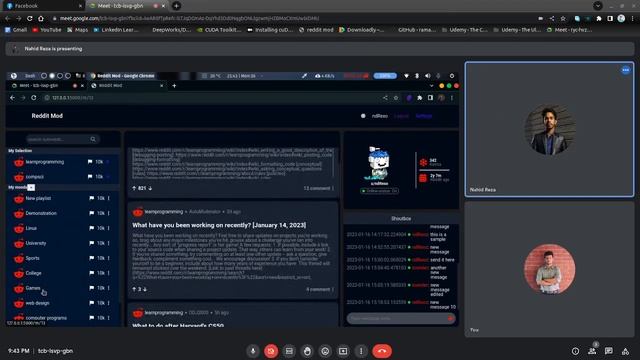Open the YouTube bookmark

[47, 30]
